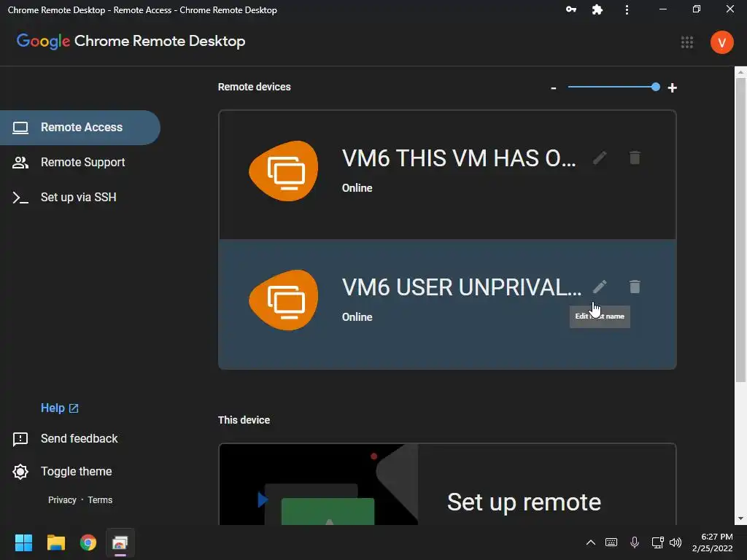The height and width of the screenshot is (560, 747).
Task: Decrease device size with the minus button
Action: pos(553,88)
